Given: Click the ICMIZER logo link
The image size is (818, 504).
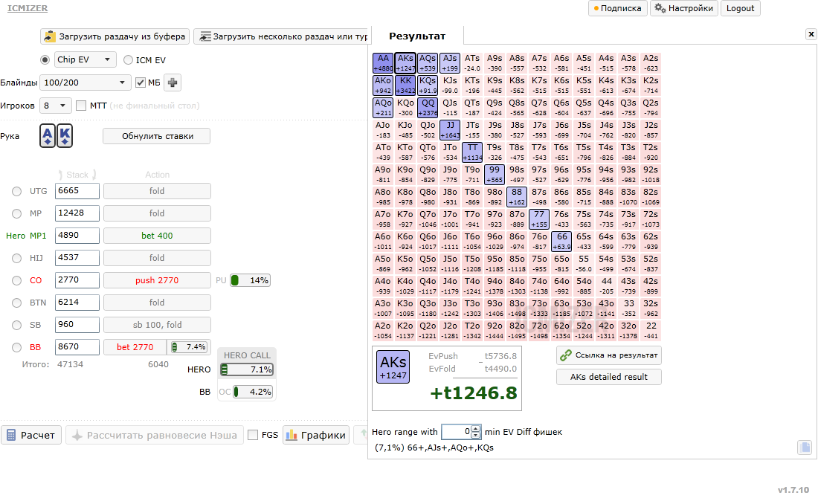Looking at the screenshot, I should (x=28, y=8).
